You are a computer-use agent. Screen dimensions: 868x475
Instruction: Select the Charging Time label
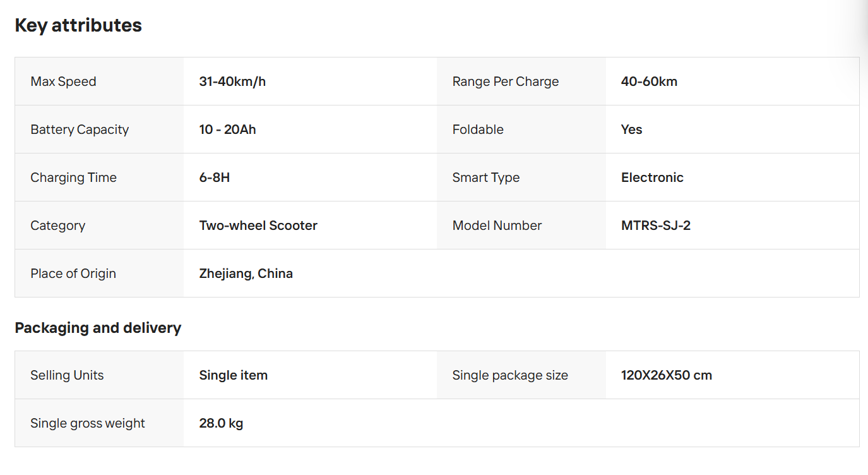click(x=73, y=177)
